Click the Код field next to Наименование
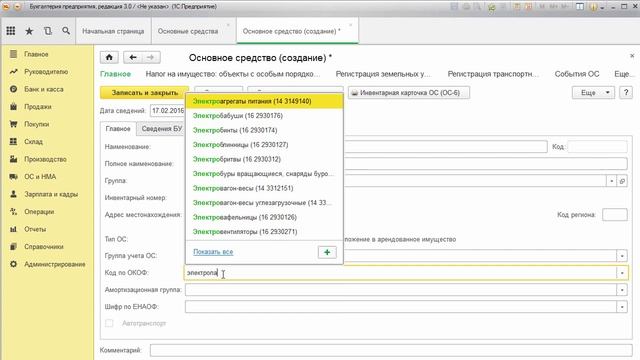 coord(598,147)
